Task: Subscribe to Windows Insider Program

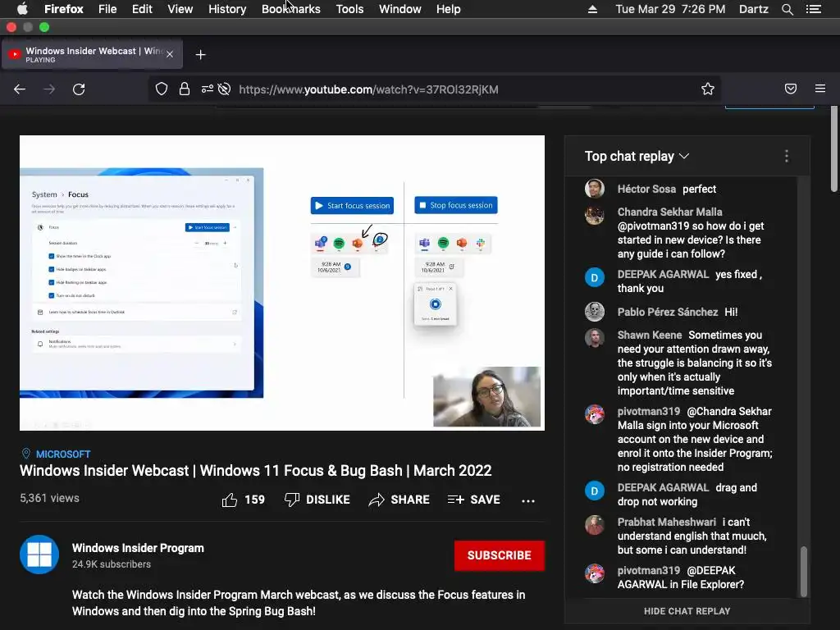Action: [500, 555]
